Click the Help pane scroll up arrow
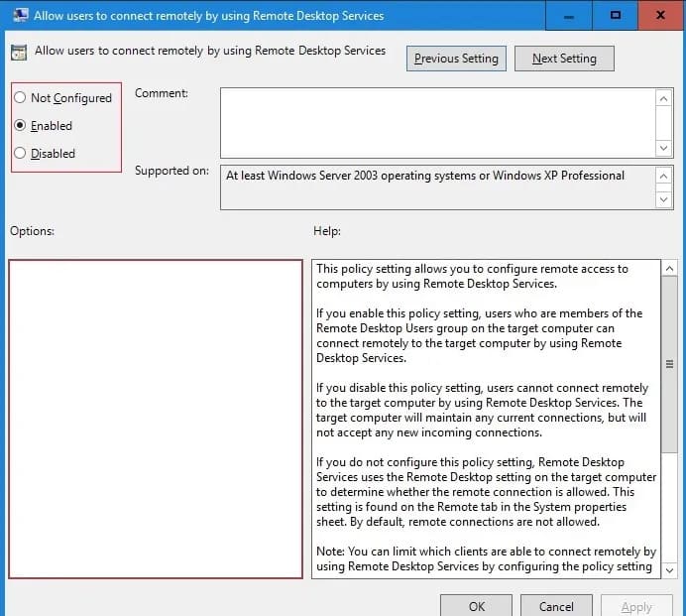The width and height of the screenshot is (686, 616). tap(669, 268)
